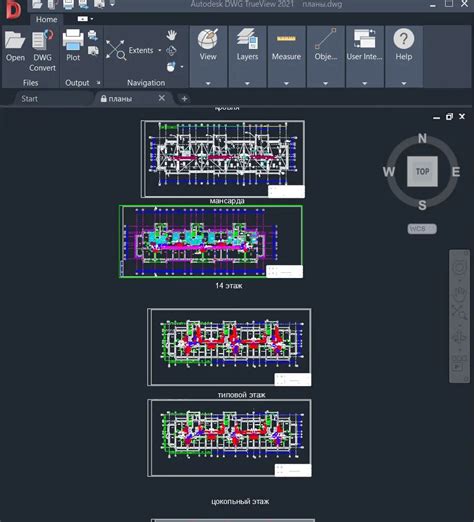Select Pan hand in right navigation bar
This screenshot has width=474, height=522.
(459, 293)
